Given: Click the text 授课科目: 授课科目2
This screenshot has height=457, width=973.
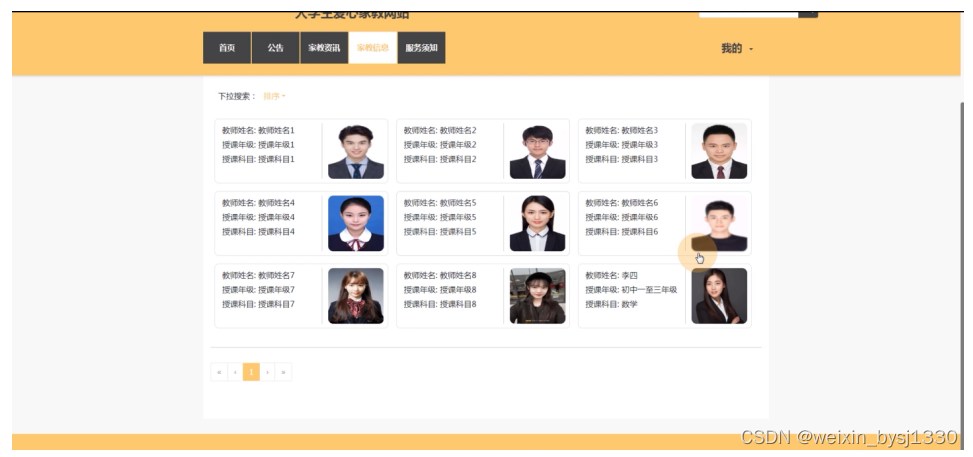Looking at the screenshot, I should pyautogui.click(x=440, y=159).
